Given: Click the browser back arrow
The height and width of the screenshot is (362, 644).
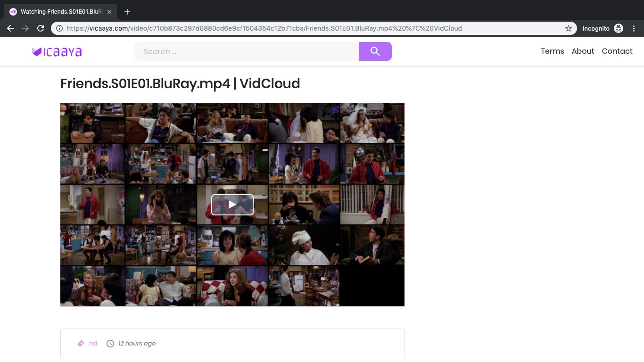Looking at the screenshot, I should point(10,28).
